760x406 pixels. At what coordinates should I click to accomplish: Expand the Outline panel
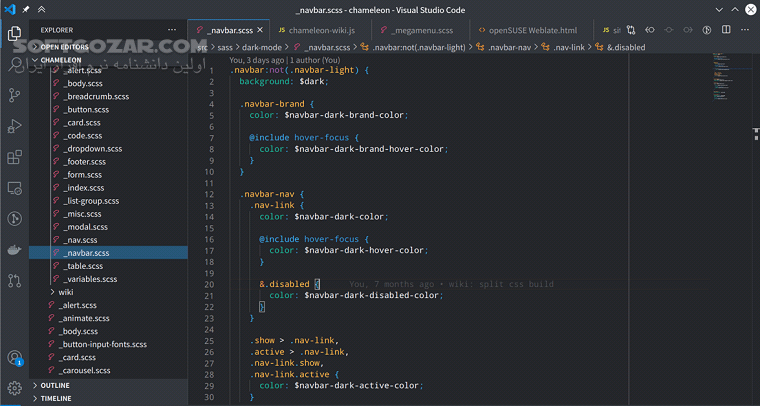coord(56,385)
